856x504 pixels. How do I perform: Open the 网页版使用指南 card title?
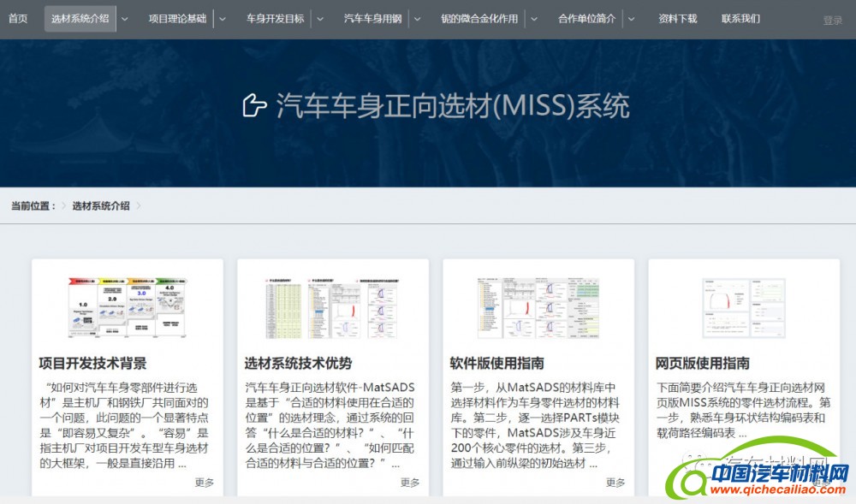(703, 364)
